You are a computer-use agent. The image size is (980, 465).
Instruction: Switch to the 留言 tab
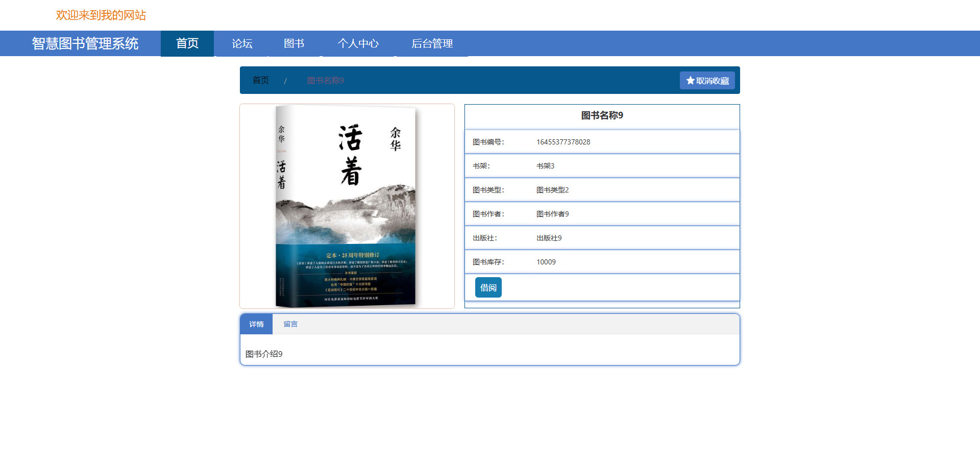(290, 324)
